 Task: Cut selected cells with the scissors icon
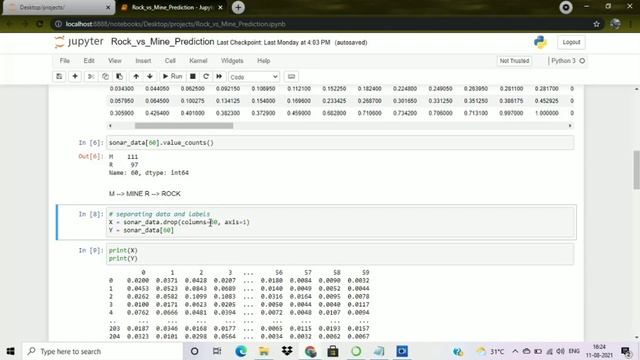tap(91, 76)
